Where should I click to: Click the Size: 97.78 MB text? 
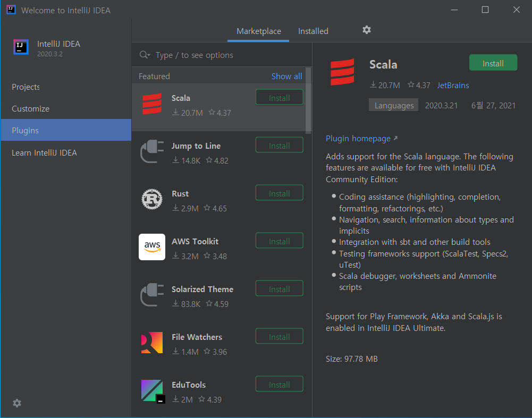pos(351,359)
